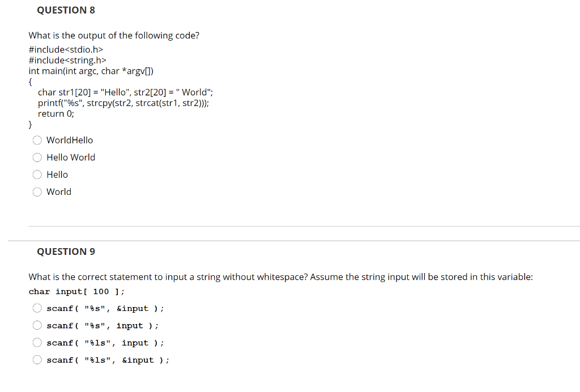
Task: Click the #include<stdio.h> code line
Action: click(65, 49)
